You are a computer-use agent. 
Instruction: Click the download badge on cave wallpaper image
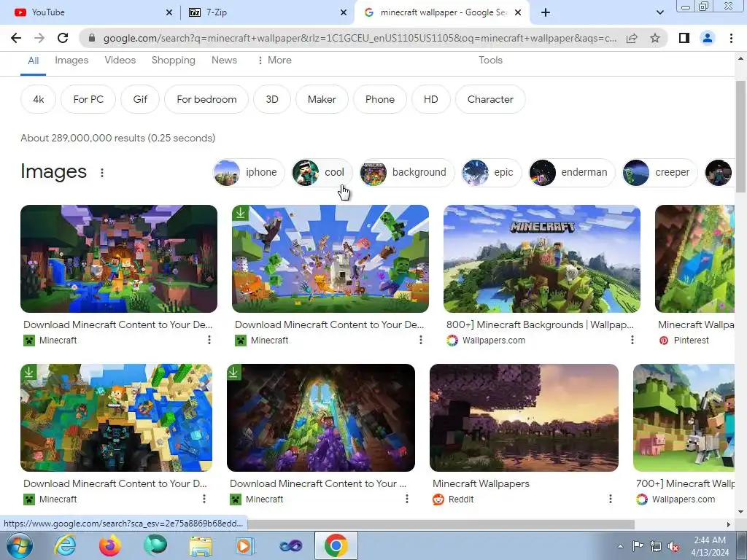click(x=234, y=372)
